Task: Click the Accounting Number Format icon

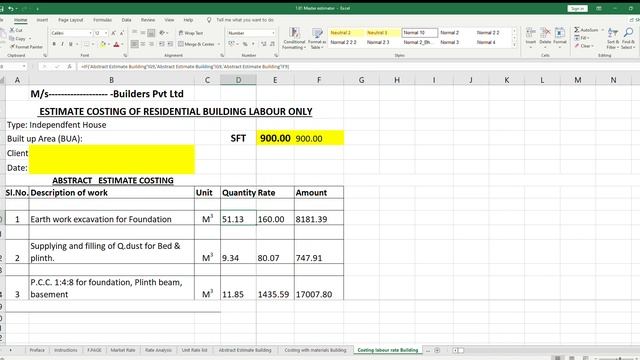Action: (231, 44)
